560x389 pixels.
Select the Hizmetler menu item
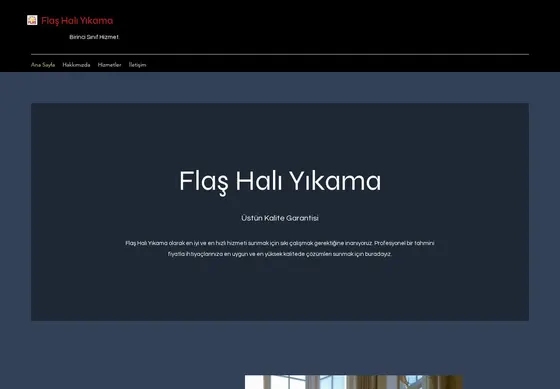click(109, 65)
